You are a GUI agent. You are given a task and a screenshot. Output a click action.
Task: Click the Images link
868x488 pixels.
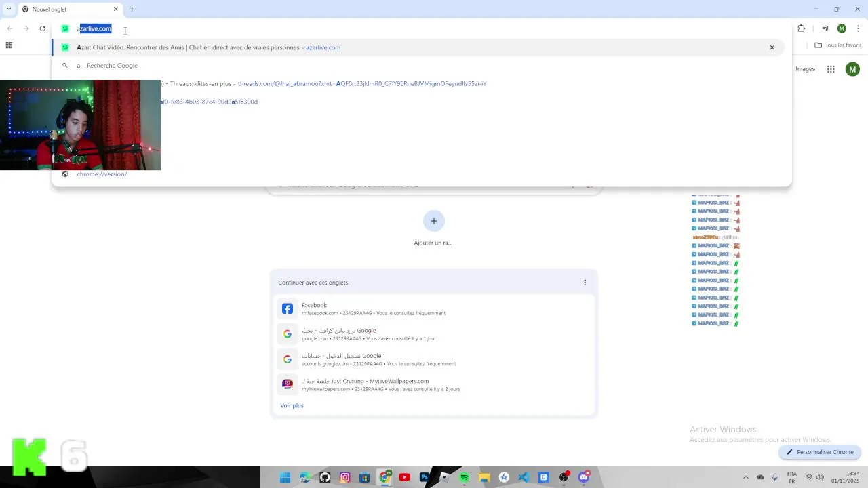point(805,69)
